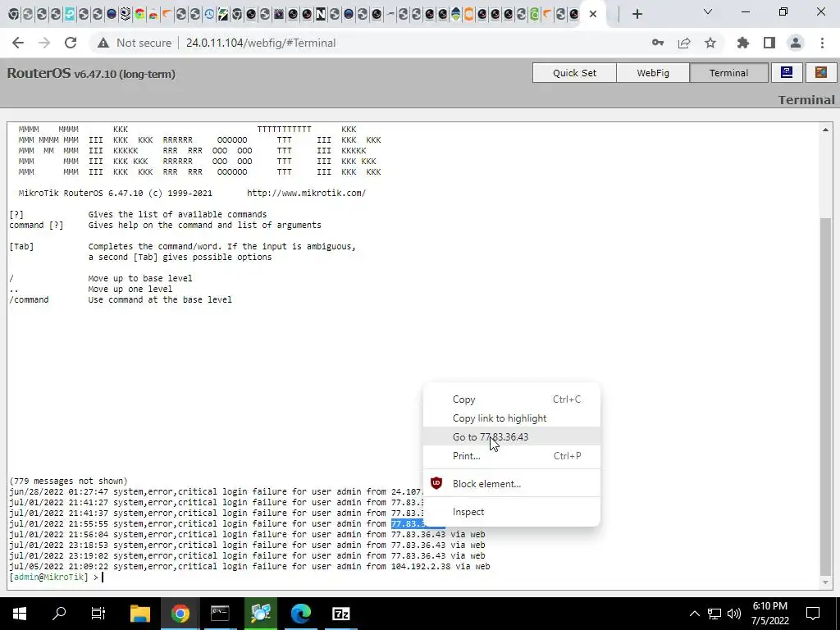This screenshot has width=840, height=630.
Task: Go back to the previous page
Action: pyautogui.click(x=18, y=43)
